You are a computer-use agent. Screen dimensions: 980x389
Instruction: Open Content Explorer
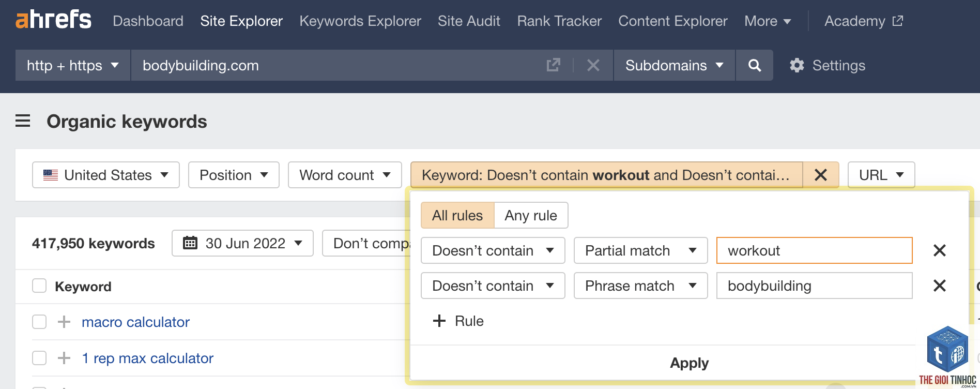[x=672, y=21]
